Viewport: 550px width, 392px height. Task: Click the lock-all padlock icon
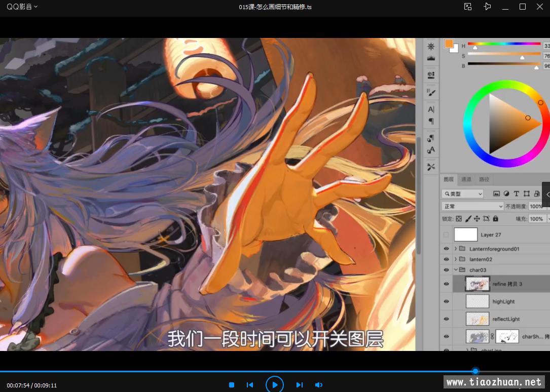coord(495,219)
